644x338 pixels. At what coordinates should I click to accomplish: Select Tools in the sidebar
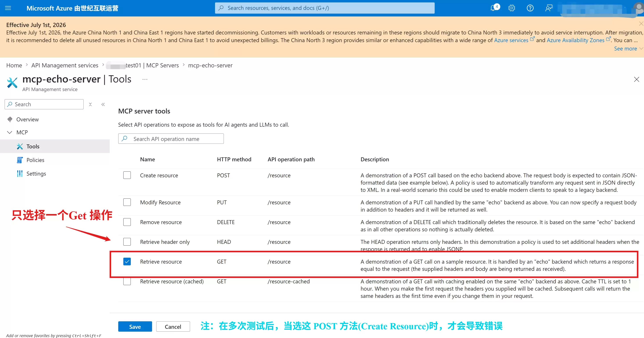(x=33, y=146)
